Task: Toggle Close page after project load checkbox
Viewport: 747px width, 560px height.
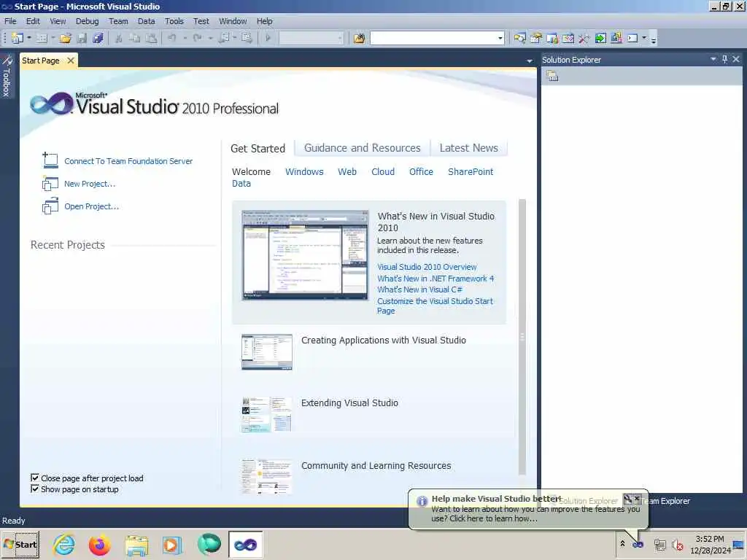Action: [x=35, y=478]
